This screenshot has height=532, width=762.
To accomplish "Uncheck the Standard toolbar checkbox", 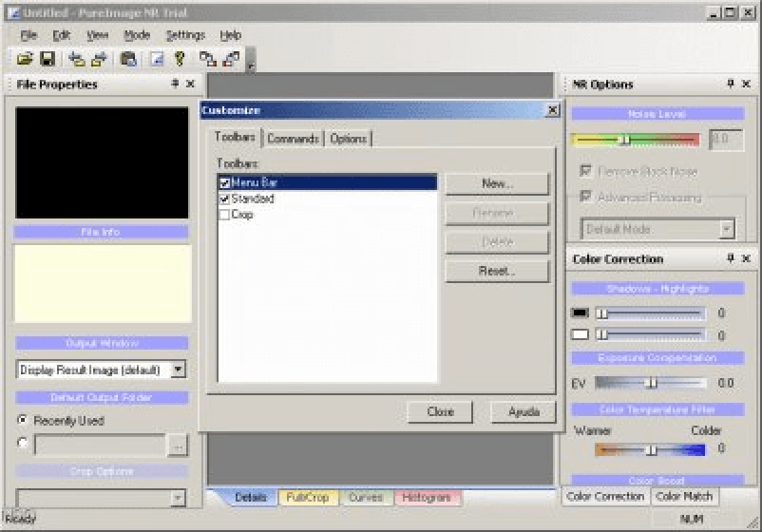I will (x=224, y=199).
